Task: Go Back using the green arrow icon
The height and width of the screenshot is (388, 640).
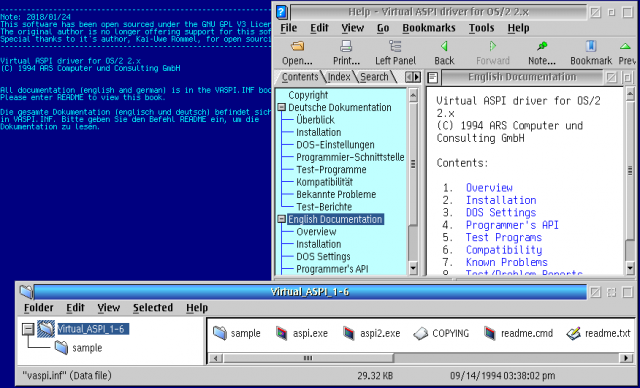Action: (444, 46)
